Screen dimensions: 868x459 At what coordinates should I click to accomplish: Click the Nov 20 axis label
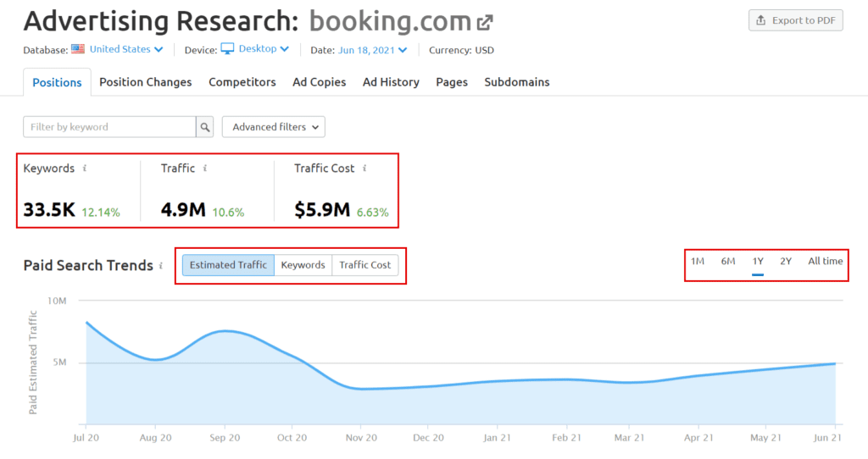(x=361, y=438)
